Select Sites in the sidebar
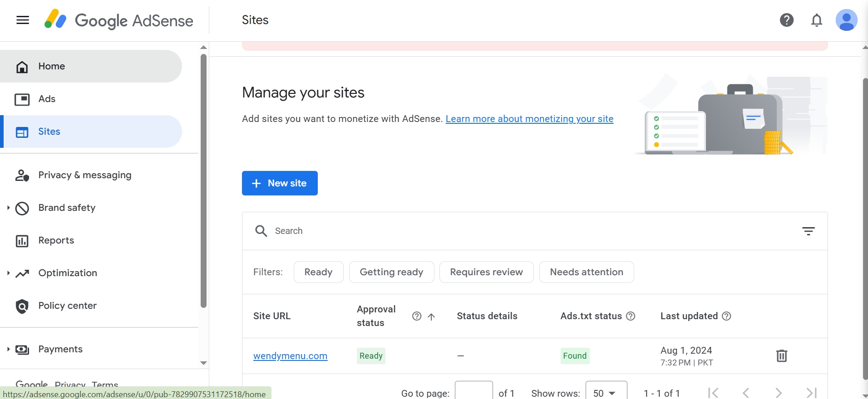This screenshot has height=399, width=868. 91,131
